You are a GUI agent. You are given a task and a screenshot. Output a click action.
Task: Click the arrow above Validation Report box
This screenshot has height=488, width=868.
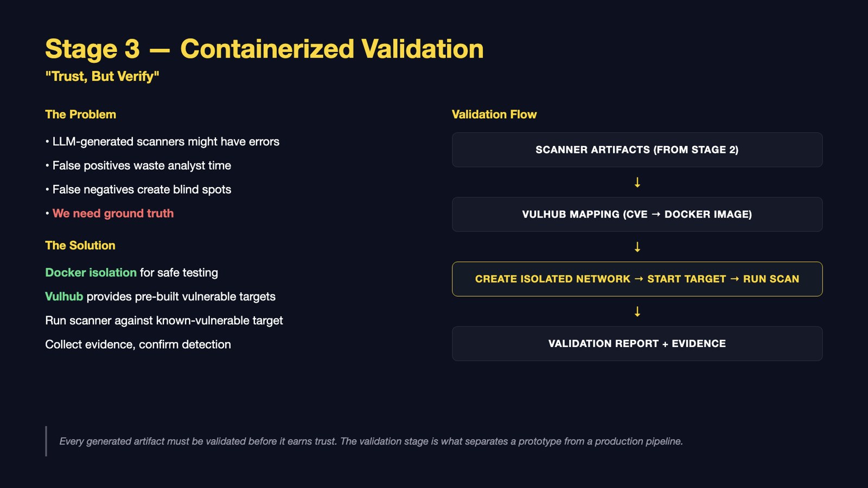(x=637, y=311)
